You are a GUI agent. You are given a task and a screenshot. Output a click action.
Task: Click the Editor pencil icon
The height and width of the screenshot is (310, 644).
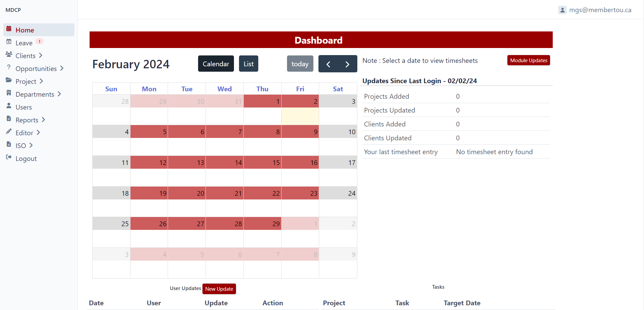9,132
